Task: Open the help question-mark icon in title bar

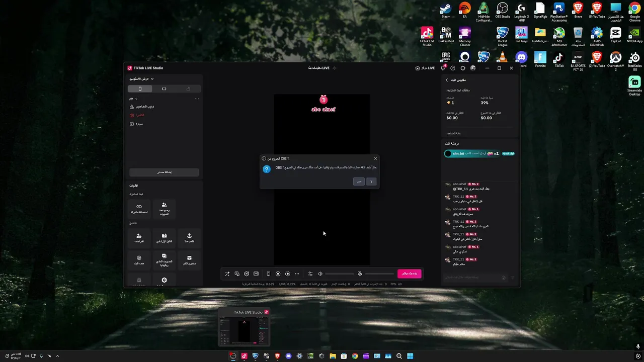Action: (x=453, y=68)
